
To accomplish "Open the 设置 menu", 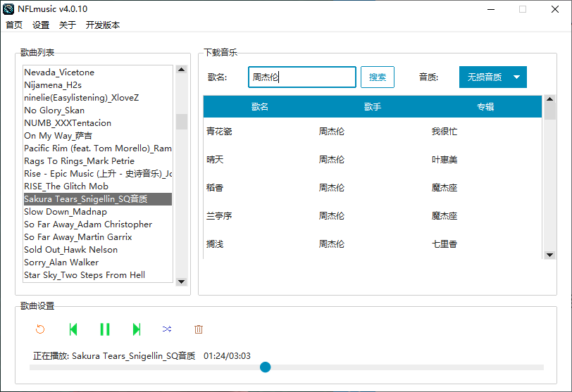I will tap(41, 25).
